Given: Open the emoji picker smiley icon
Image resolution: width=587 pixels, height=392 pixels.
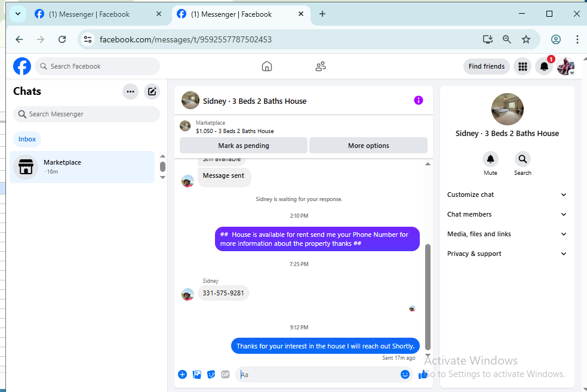Looking at the screenshot, I should [405, 375].
